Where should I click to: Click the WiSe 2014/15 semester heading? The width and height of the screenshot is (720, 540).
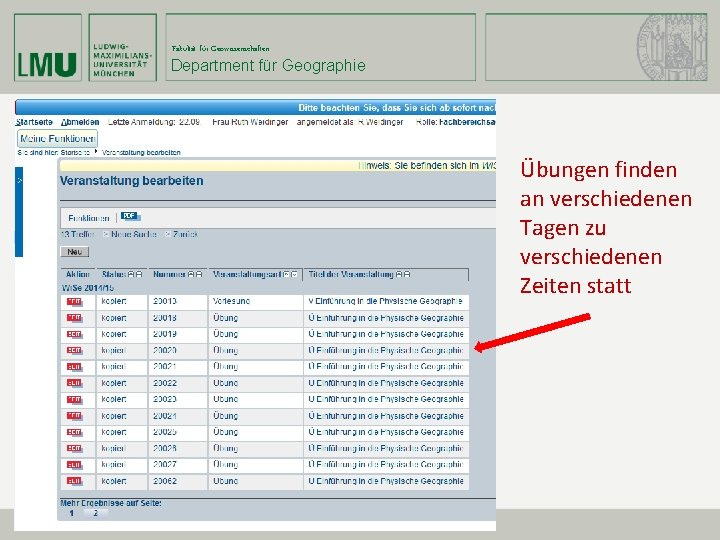click(87, 288)
